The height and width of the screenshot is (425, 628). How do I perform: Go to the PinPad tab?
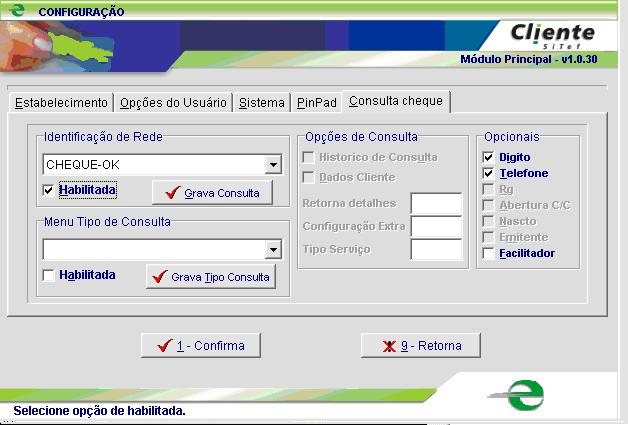(316, 103)
